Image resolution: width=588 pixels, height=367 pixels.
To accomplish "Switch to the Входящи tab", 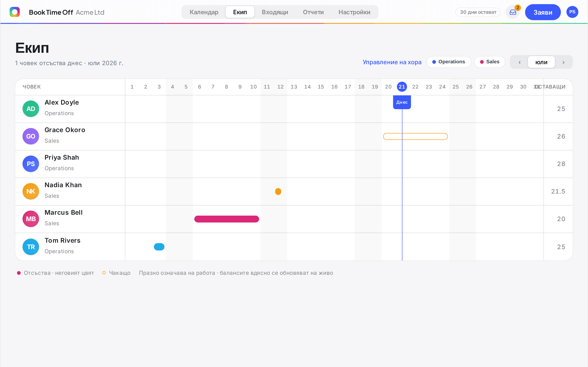I will (x=275, y=12).
